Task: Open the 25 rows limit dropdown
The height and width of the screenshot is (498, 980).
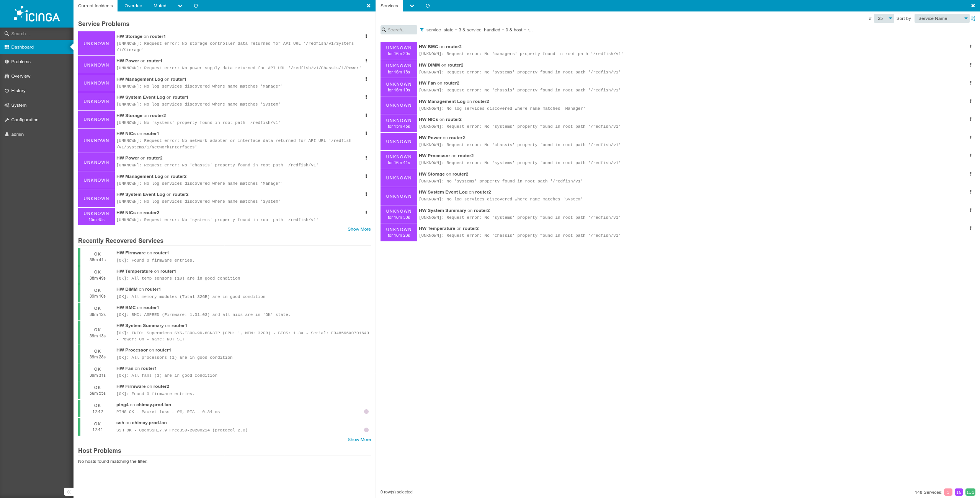Action: pos(884,18)
